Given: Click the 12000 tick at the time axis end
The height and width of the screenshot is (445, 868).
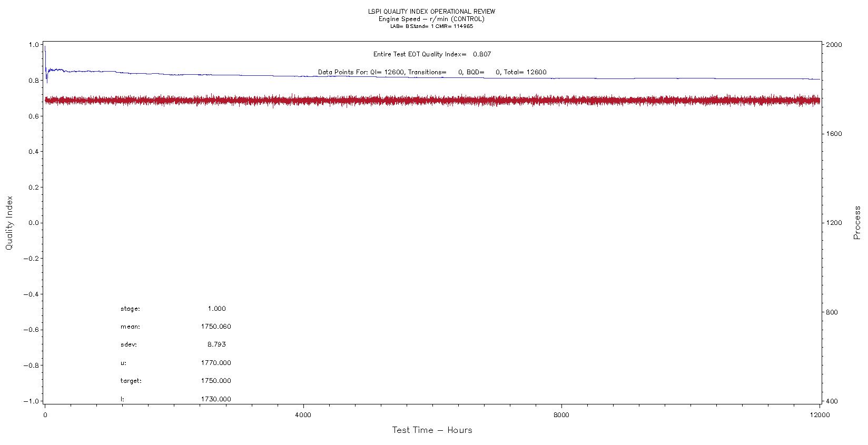Looking at the screenshot, I should [x=820, y=415].
